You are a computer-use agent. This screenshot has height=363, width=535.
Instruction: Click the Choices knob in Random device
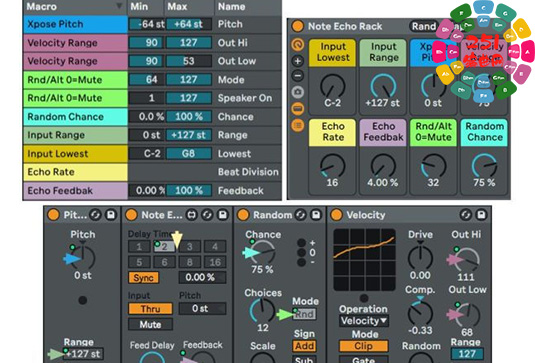coord(262,310)
